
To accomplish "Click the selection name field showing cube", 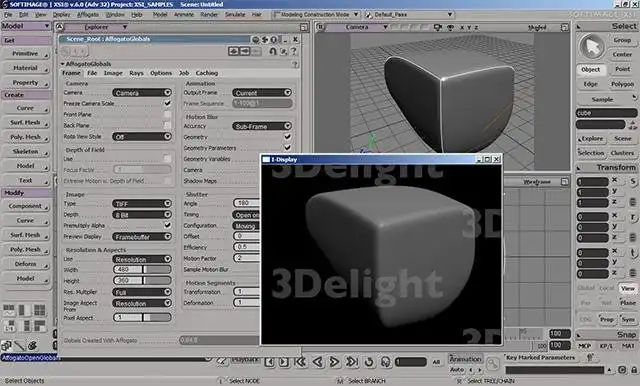I will point(606,113).
